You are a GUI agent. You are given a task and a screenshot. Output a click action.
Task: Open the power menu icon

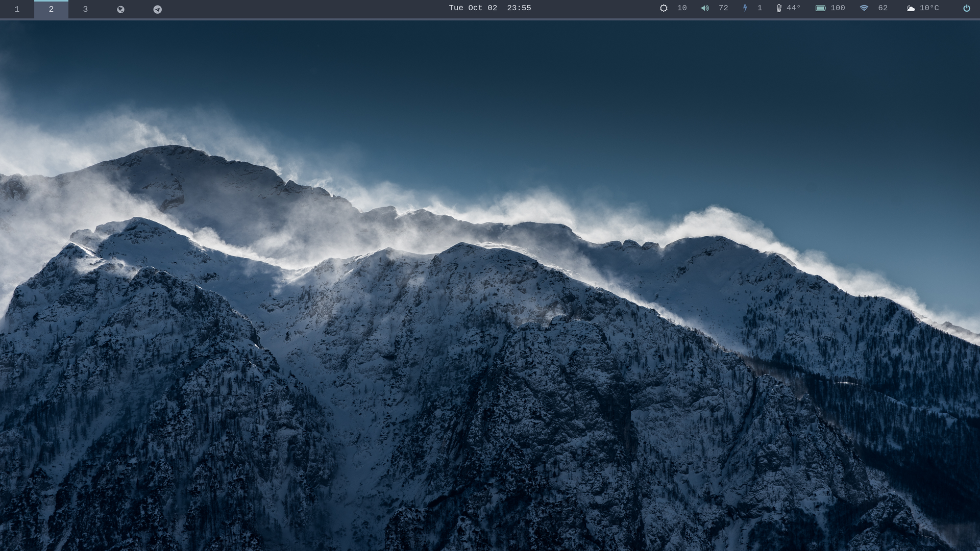pyautogui.click(x=967, y=8)
